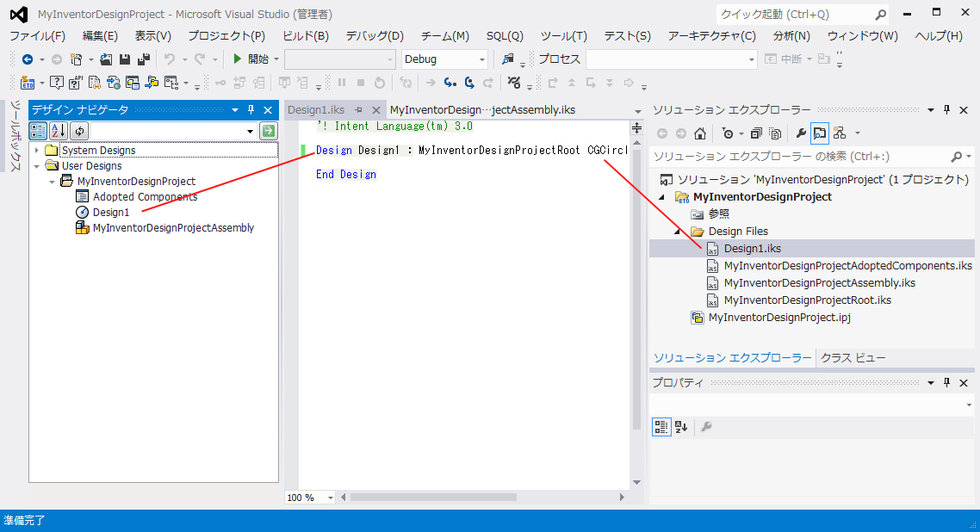Toggle categorized view in Design Navigator
The height and width of the screenshot is (532, 980).
pos(38,131)
